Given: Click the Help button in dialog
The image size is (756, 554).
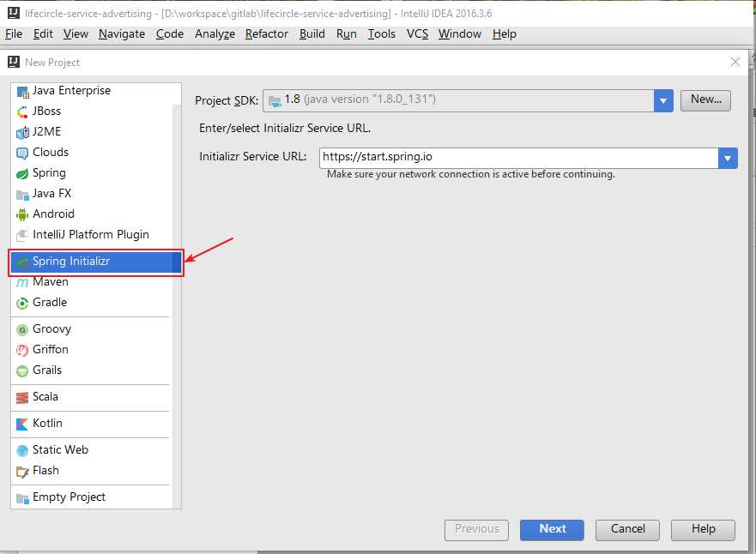Looking at the screenshot, I should [x=703, y=530].
